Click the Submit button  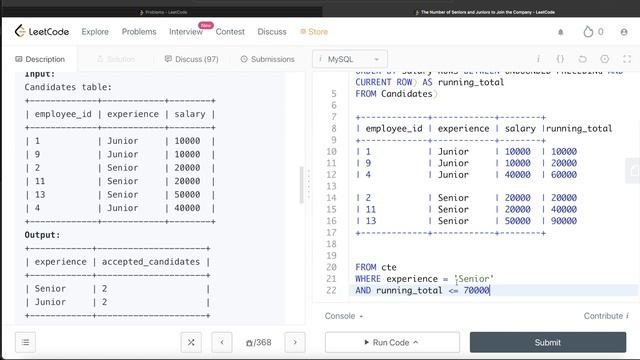point(548,342)
